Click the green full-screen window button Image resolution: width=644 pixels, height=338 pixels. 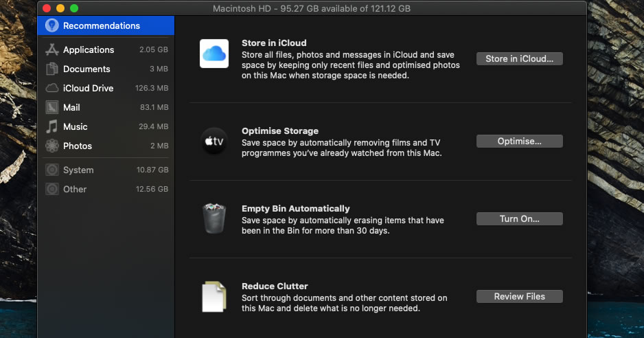[x=74, y=8]
